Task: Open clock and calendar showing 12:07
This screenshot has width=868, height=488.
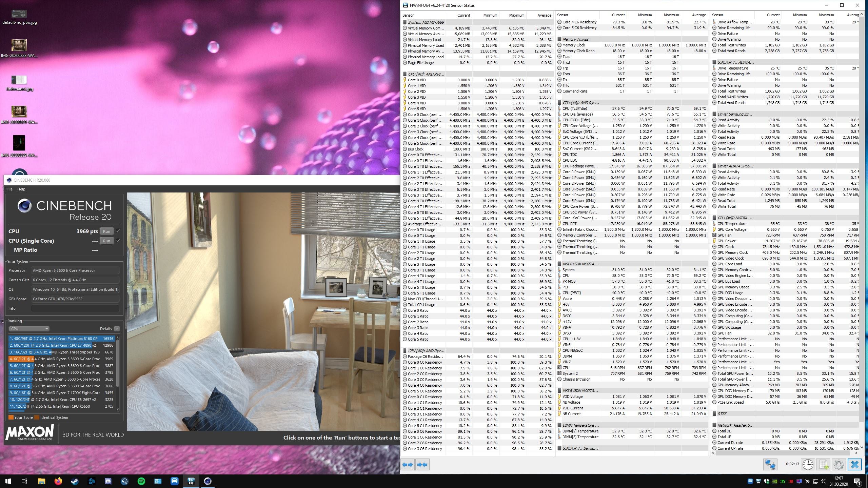Action: coord(838,481)
